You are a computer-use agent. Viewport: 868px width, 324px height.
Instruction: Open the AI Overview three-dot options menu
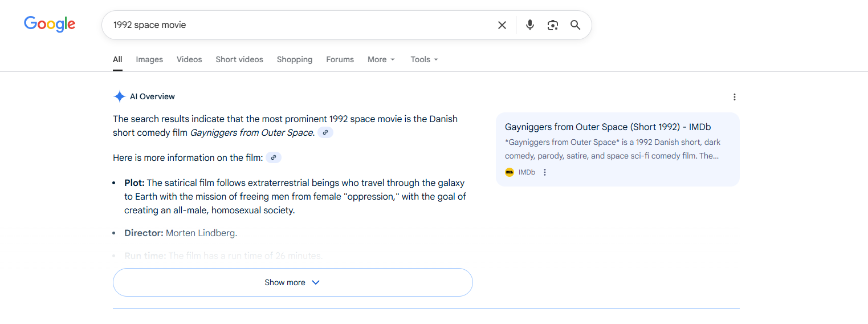pos(735,97)
